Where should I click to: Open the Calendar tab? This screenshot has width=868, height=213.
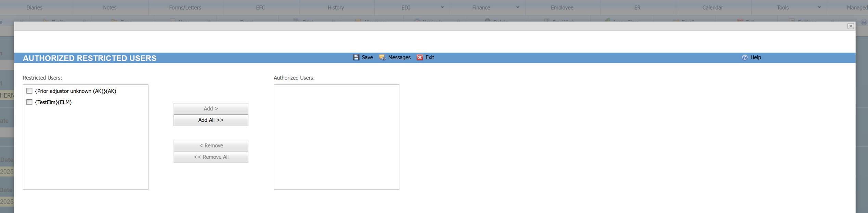point(712,8)
